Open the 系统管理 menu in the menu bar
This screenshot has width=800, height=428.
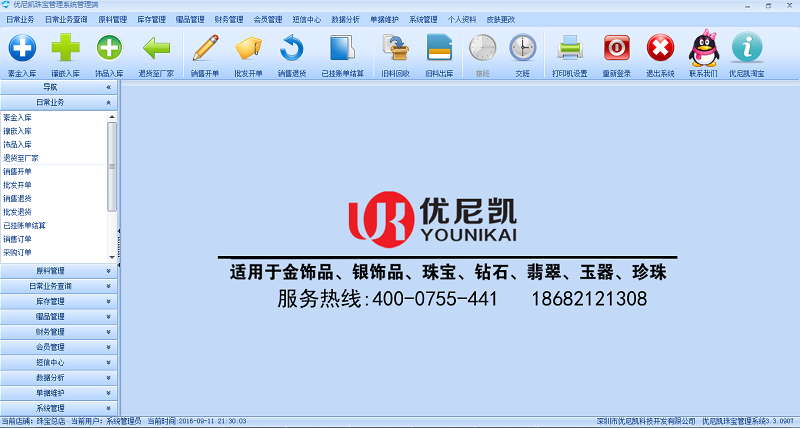coord(423,19)
